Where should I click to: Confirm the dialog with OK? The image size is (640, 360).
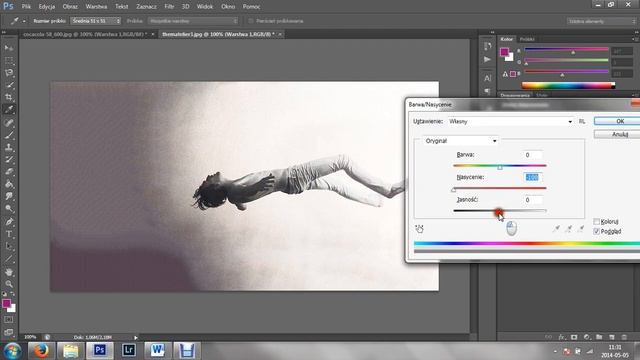click(x=617, y=121)
